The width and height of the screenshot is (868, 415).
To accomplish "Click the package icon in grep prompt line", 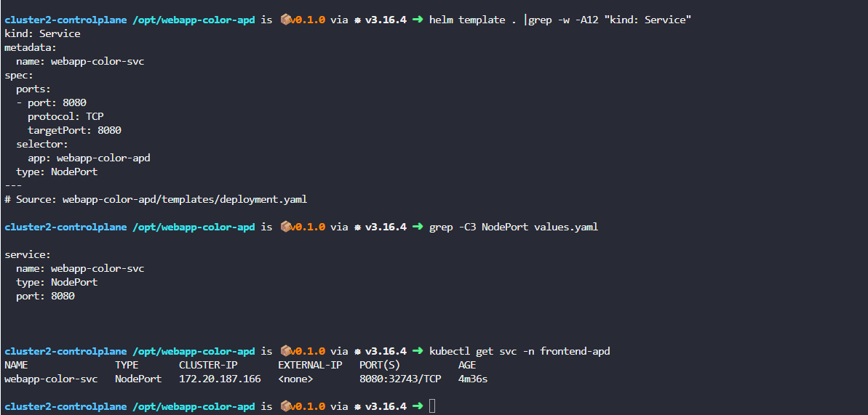I will [x=285, y=227].
